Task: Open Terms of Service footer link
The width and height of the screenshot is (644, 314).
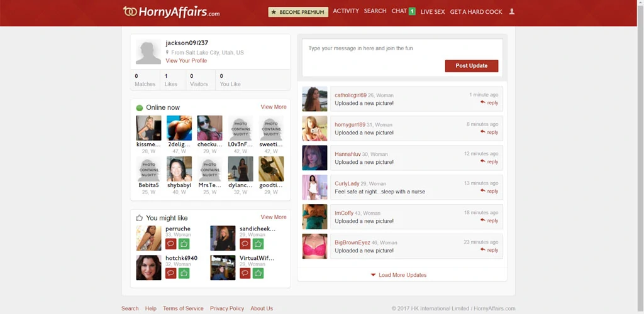Action: pyautogui.click(x=183, y=308)
